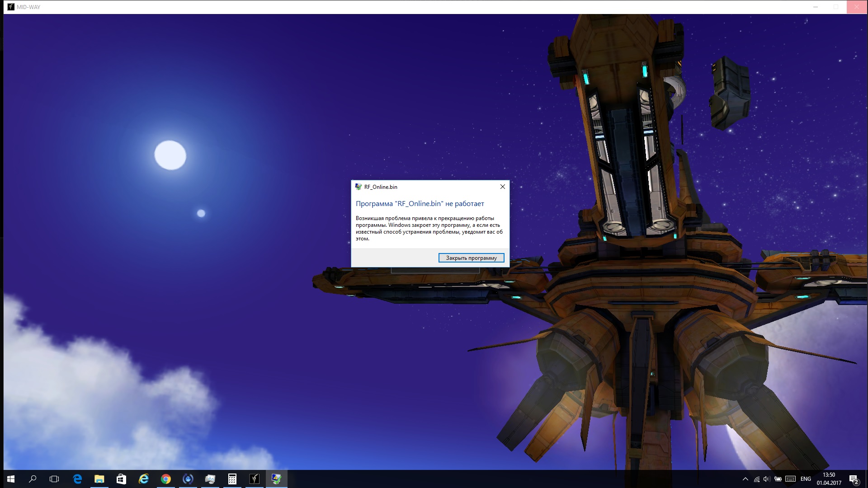Screen dimensions: 868x488
Task: Close the RF_Online.bin error dialog
Action: [502, 187]
